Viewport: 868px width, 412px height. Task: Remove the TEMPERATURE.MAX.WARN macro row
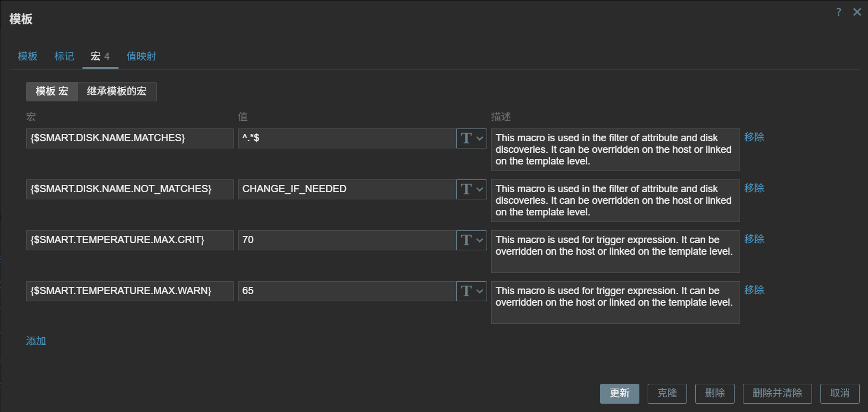754,290
